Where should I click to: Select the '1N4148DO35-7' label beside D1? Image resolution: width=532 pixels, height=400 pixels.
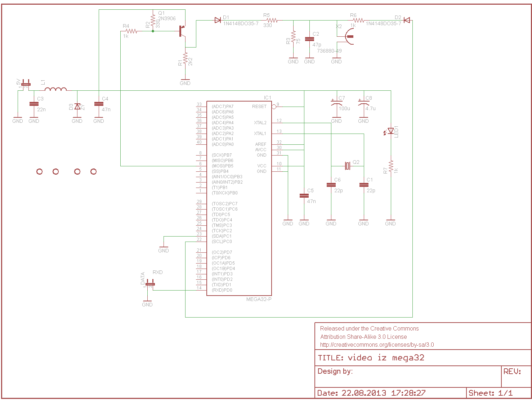241,23
